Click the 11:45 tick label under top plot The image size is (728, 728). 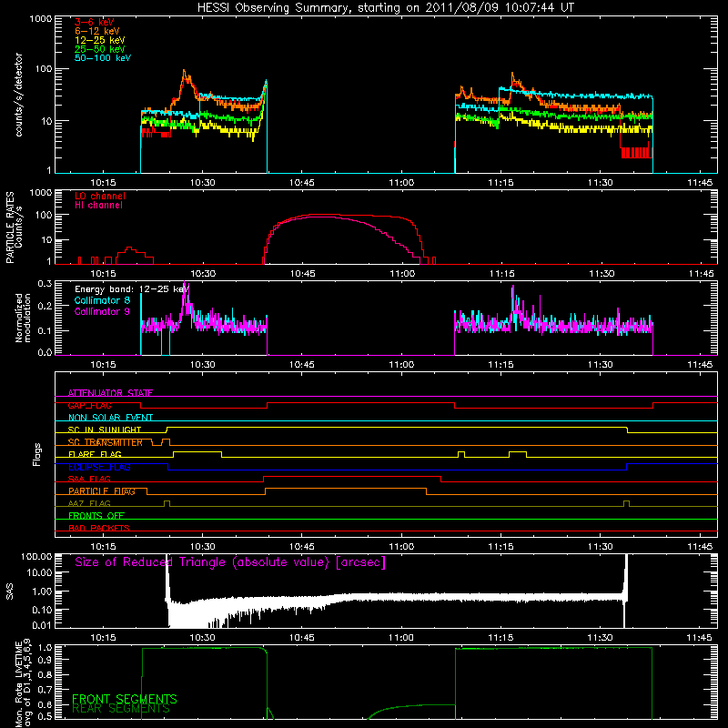(700, 183)
